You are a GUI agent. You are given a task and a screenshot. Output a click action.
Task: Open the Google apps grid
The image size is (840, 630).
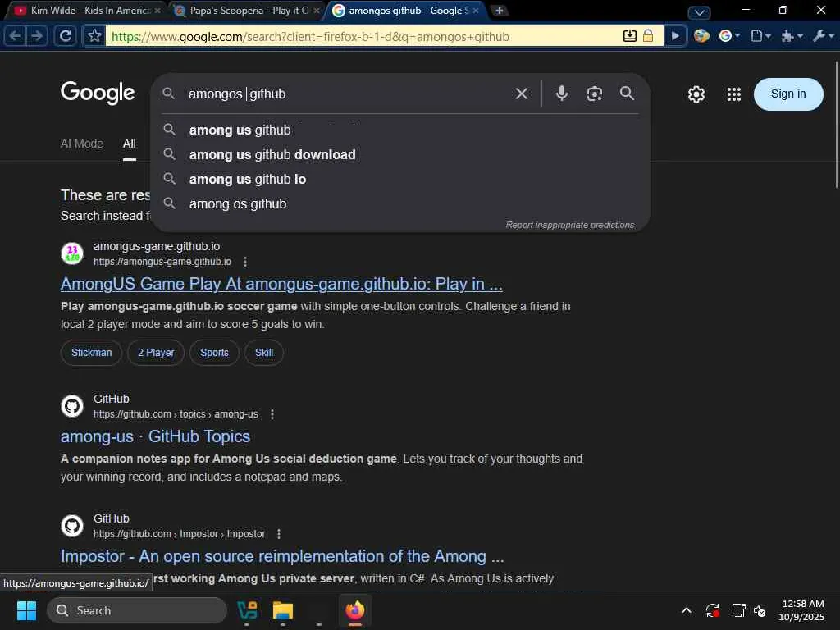coord(733,94)
